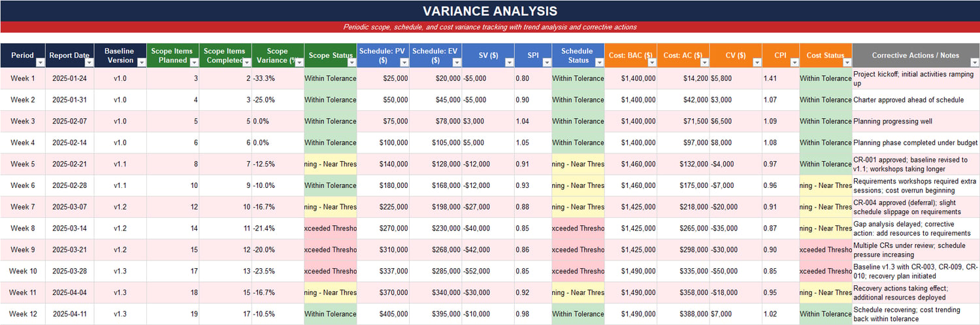980x325 pixels.
Task: Open the Cost: BAC ($) filter dropdown
Action: point(651,62)
